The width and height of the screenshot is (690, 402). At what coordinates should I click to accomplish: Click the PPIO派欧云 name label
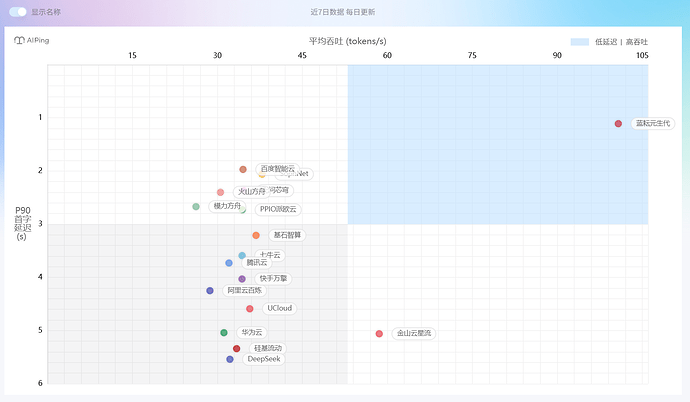pos(278,209)
